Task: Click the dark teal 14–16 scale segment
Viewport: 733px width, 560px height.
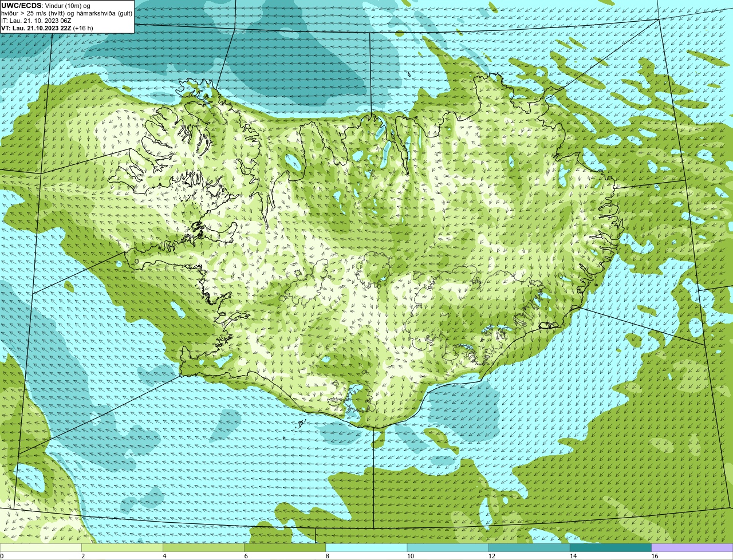Action: pos(610,547)
